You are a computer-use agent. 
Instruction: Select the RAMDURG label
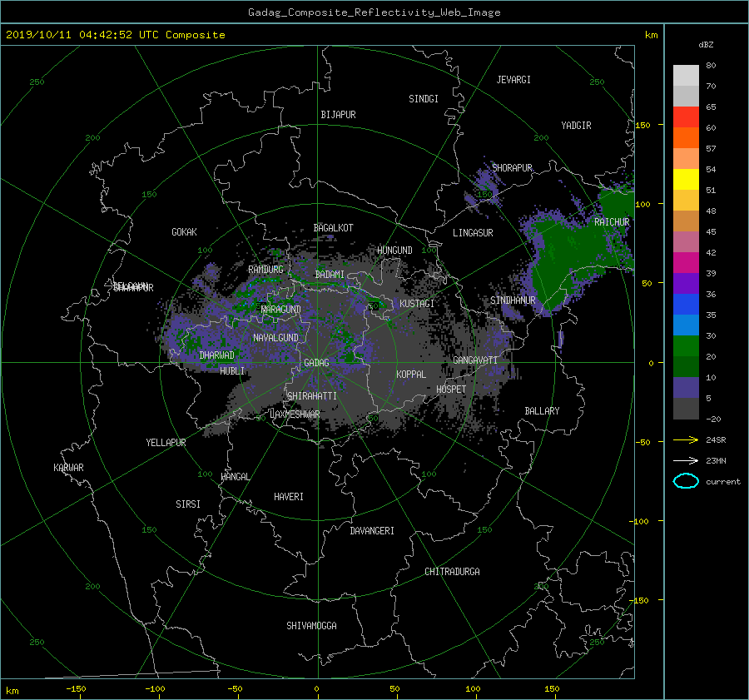[x=265, y=270]
